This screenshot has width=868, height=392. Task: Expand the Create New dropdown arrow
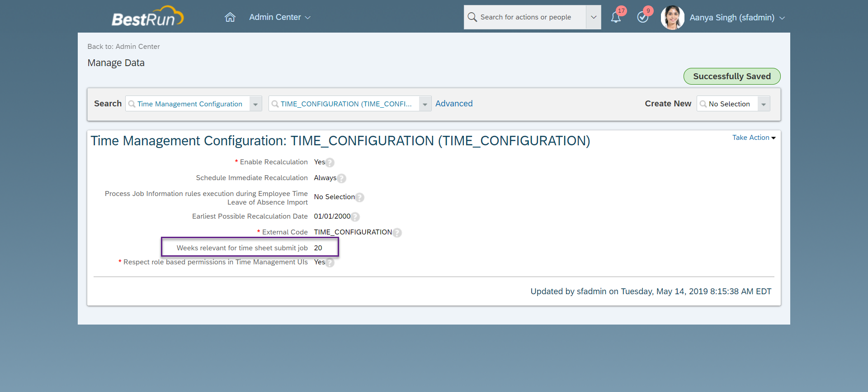pos(764,104)
